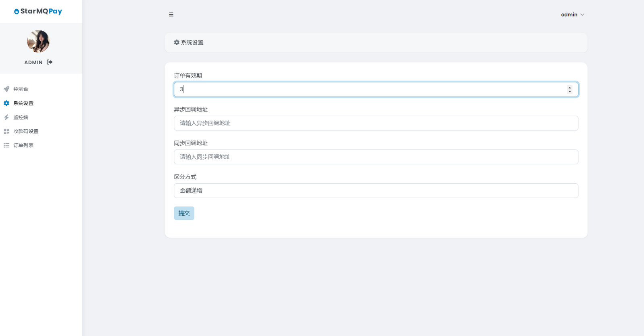Click the logout icon beside ADMIN
The image size is (644, 336).
[x=50, y=62]
